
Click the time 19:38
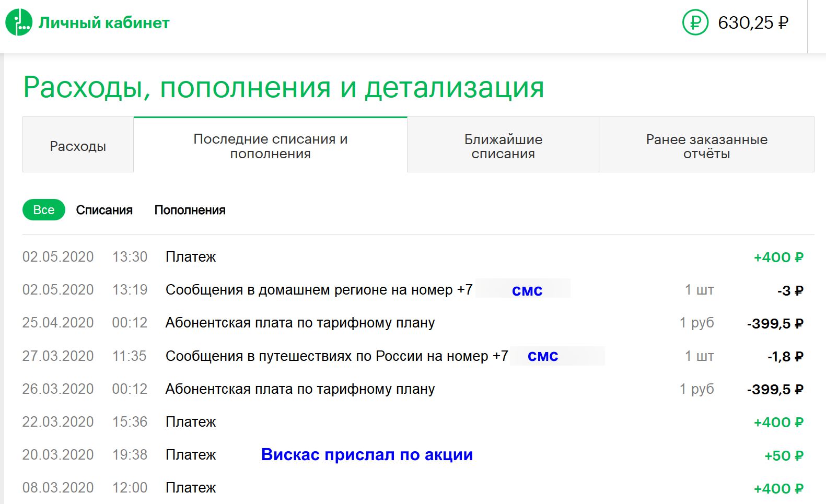point(130,455)
